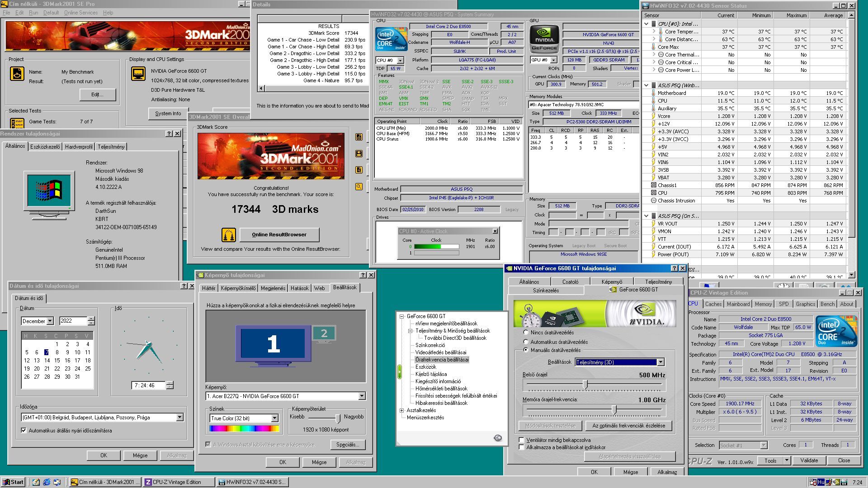Select secondary monitor 2 in display arrangement
This screenshot has height=488, width=868.
324,333
